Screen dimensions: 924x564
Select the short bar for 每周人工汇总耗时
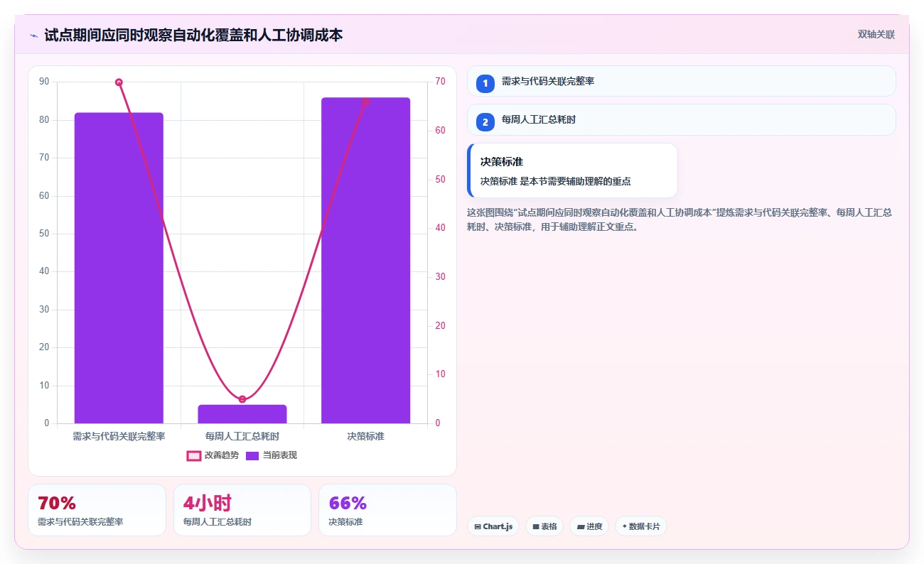pyautogui.click(x=242, y=414)
